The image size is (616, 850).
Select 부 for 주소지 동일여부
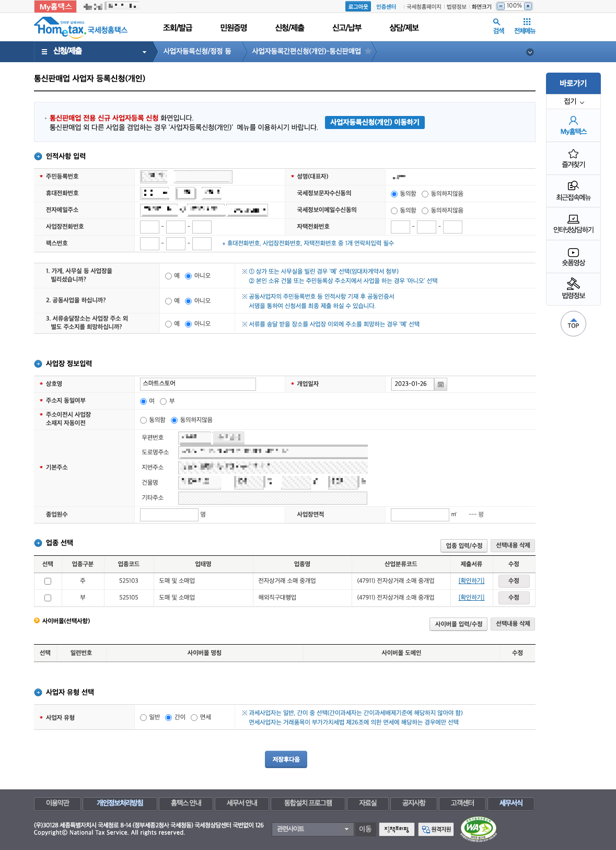pyautogui.click(x=164, y=401)
